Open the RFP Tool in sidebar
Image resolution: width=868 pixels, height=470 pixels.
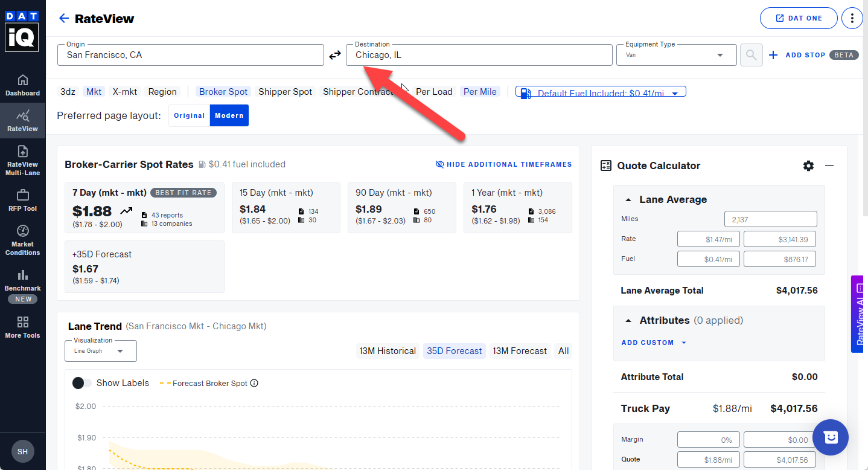coord(22,201)
